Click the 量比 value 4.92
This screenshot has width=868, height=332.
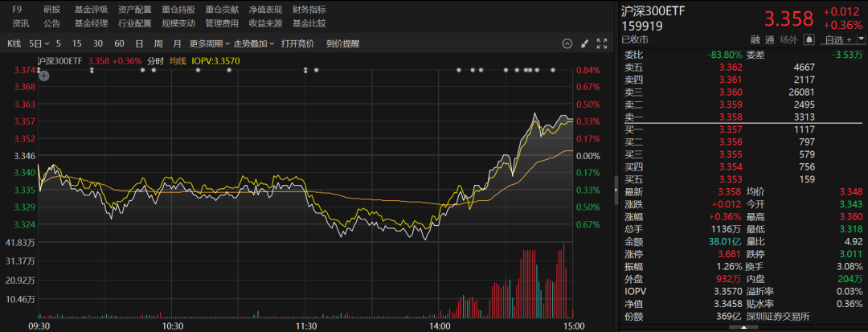(854, 241)
